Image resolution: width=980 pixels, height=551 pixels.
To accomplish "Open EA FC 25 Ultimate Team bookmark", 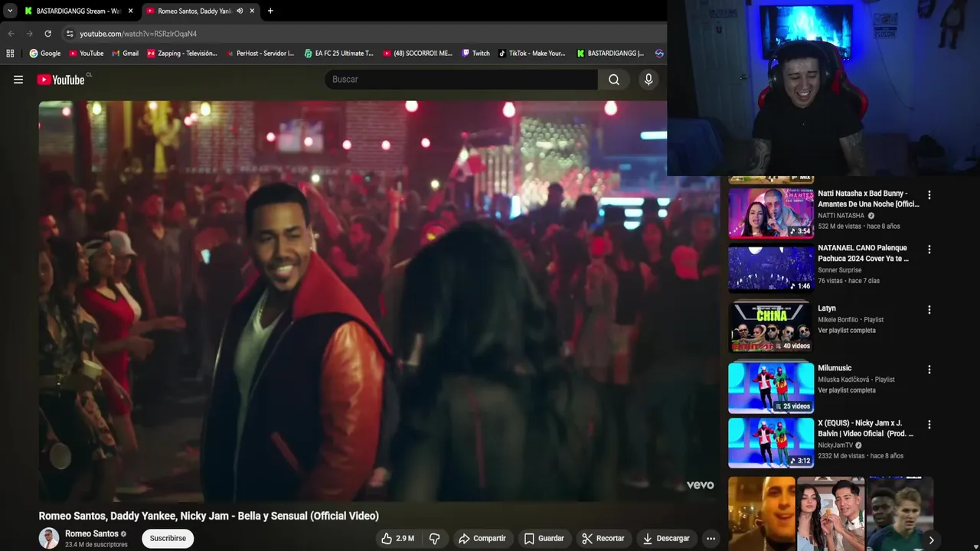I will [x=339, y=54].
